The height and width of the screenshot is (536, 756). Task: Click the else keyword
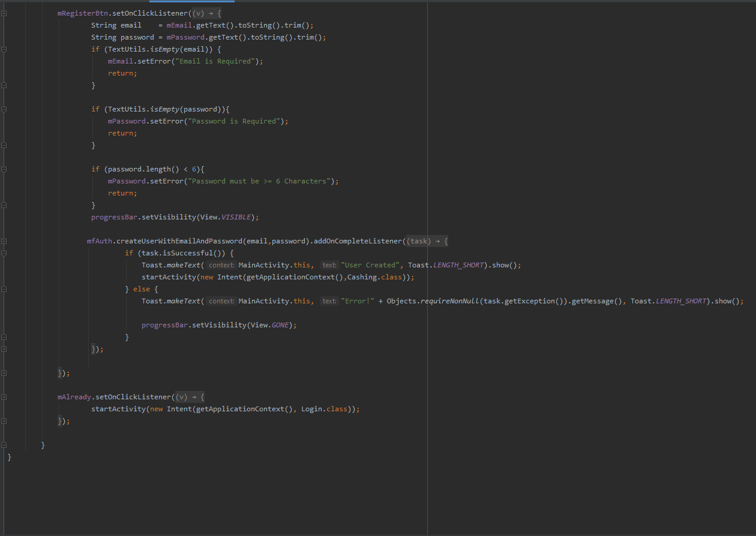(142, 289)
